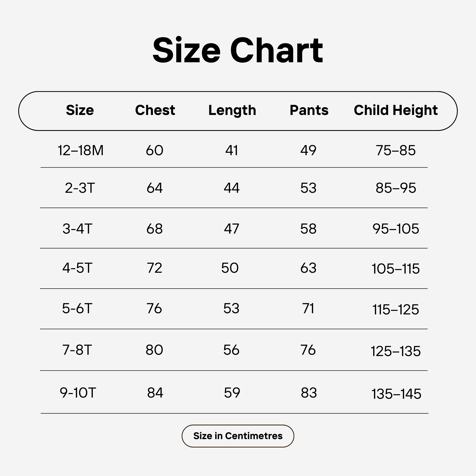Click the 4-5T size label
476x476 pixels.
77,268
